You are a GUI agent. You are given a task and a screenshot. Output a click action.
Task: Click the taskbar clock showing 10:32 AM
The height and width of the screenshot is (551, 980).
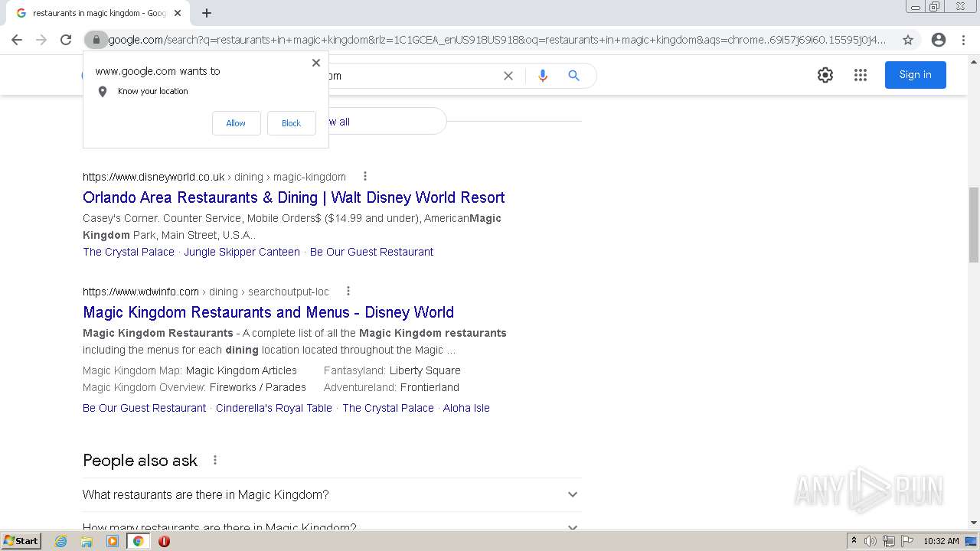coord(941,541)
